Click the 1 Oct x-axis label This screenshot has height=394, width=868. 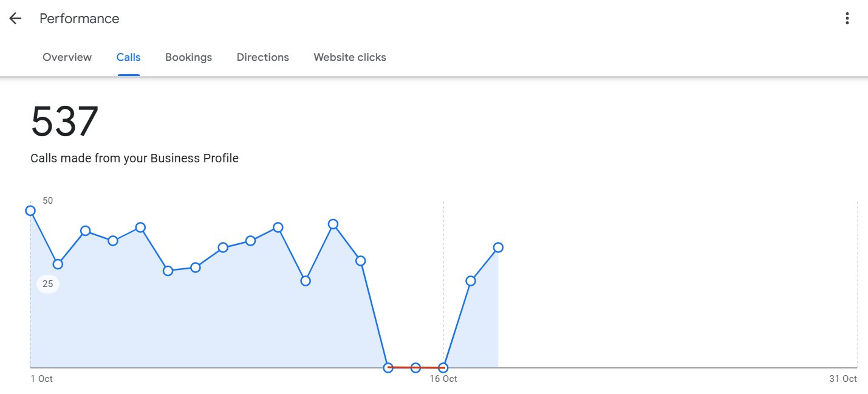tap(41, 379)
